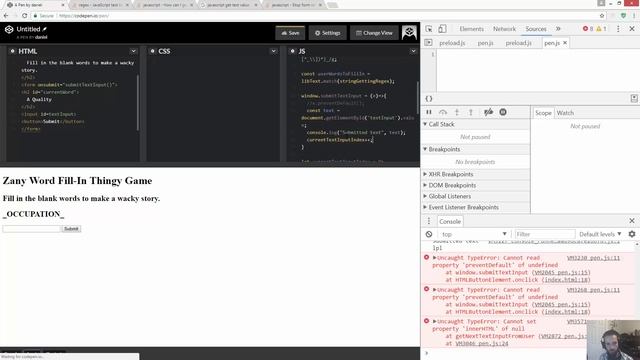
Task: Open DevTools three-dot customize menu
Action: (x=618, y=29)
